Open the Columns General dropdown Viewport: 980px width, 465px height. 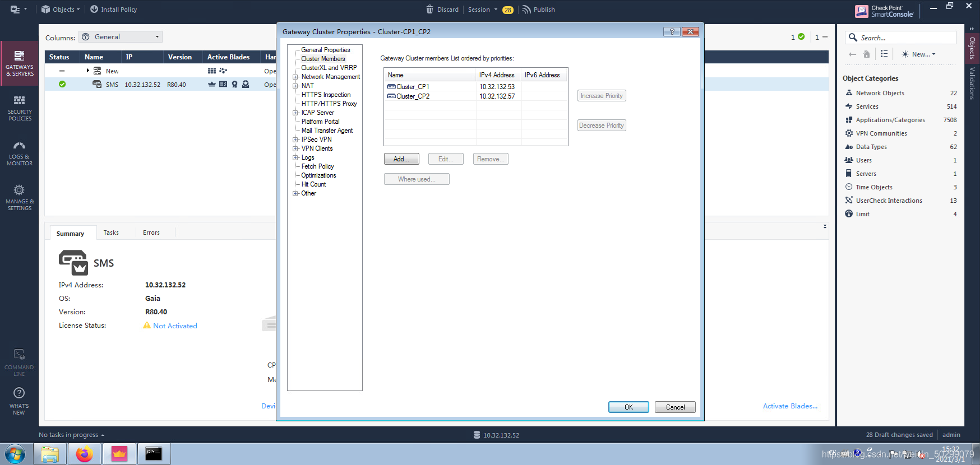[121, 37]
